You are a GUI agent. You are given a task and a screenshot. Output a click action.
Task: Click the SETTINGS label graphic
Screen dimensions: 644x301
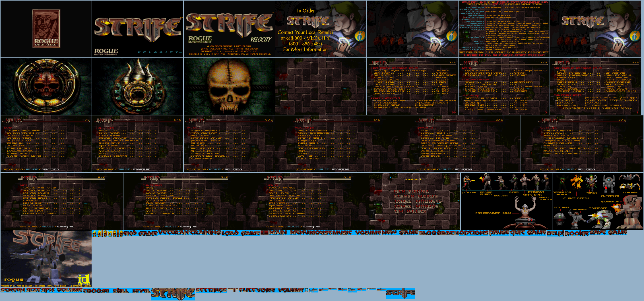coord(211,290)
